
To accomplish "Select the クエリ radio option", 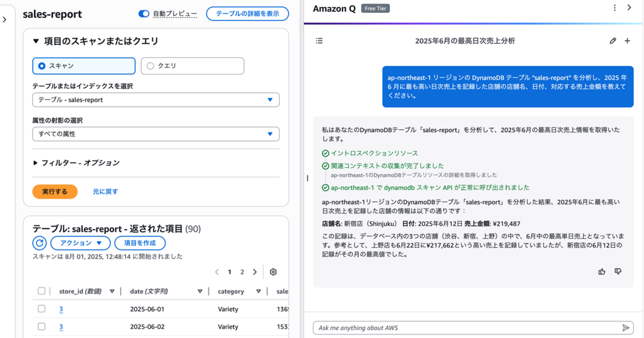I will tap(192, 66).
